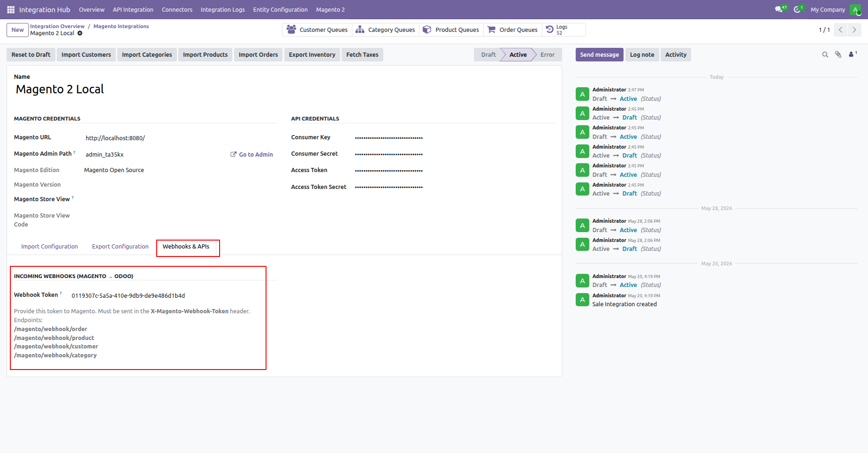Click Export Inventory button
The image size is (868, 453).
pos(312,55)
